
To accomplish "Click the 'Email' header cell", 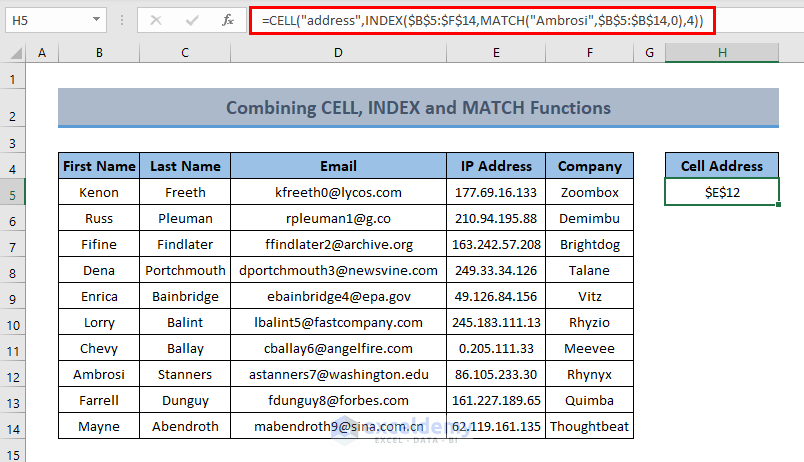I will [x=338, y=166].
